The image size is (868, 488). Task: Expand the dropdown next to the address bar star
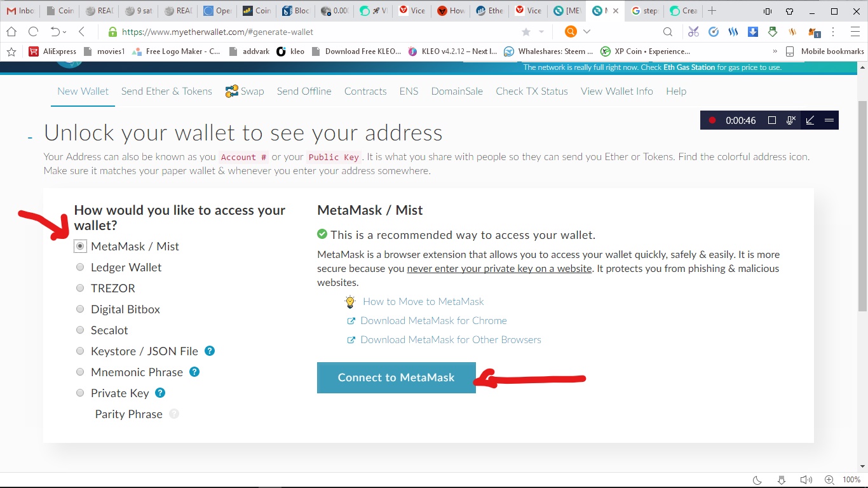point(541,32)
